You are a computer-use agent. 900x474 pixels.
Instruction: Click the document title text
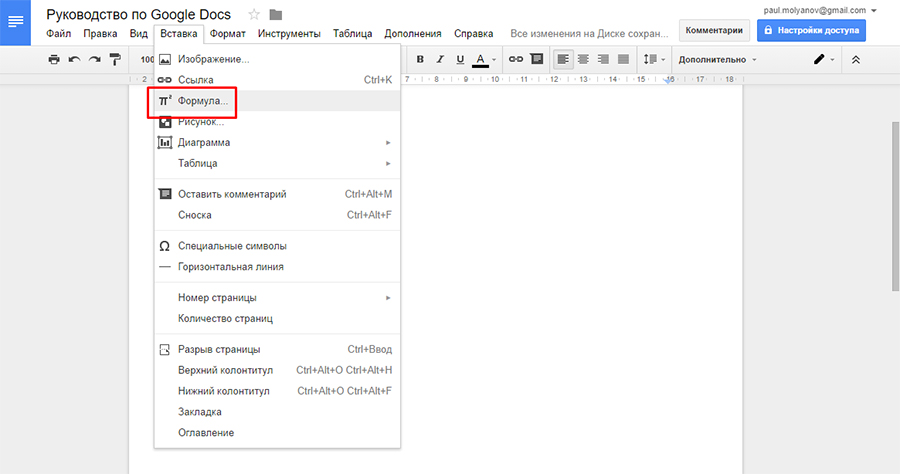138,14
